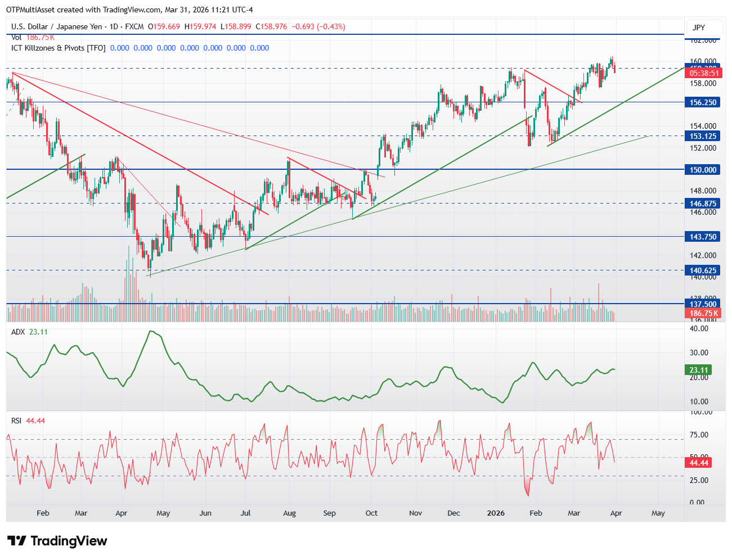This screenshot has width=732, height=560.
Task: Click the 186.75K volume value label
Action: tap(703, 313)
